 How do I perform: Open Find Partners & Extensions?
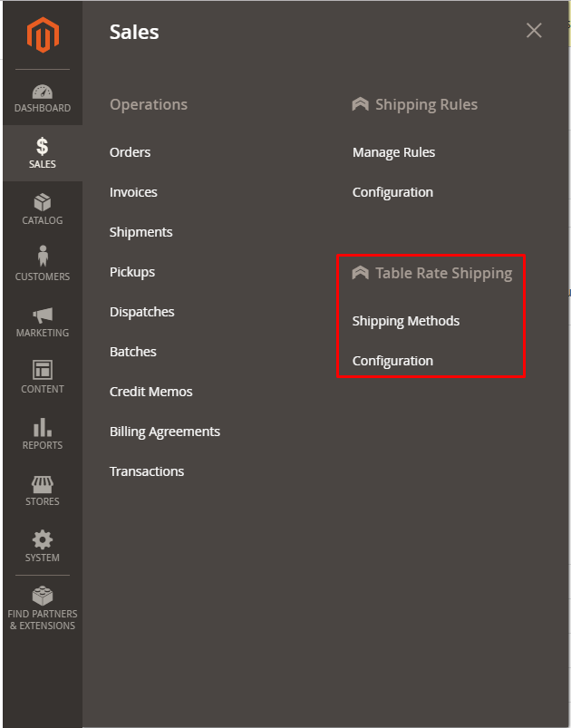(42, 608)
